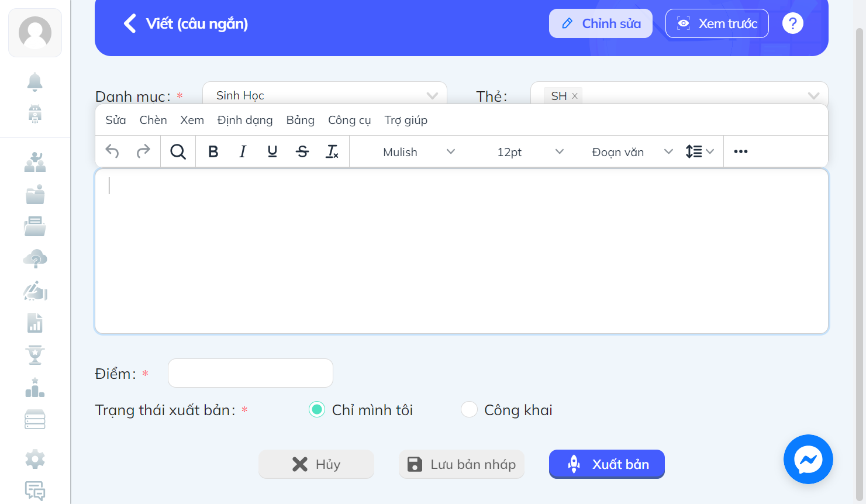This screenshot has height=504, width=866.
Task: Click the Chỉnh sửa button
Action: click(x=601, y=23)
